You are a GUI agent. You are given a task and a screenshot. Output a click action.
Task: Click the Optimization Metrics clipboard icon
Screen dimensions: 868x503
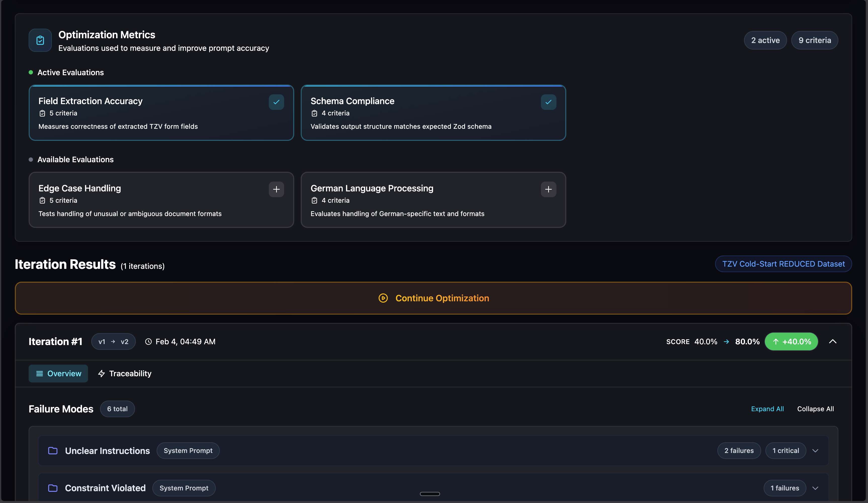pos(40,40)
